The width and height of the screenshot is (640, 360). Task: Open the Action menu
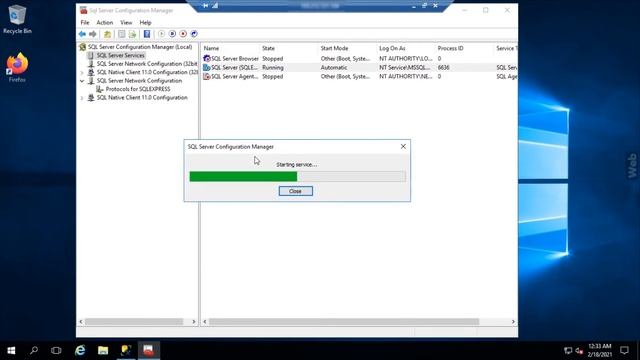coord(104,22)
